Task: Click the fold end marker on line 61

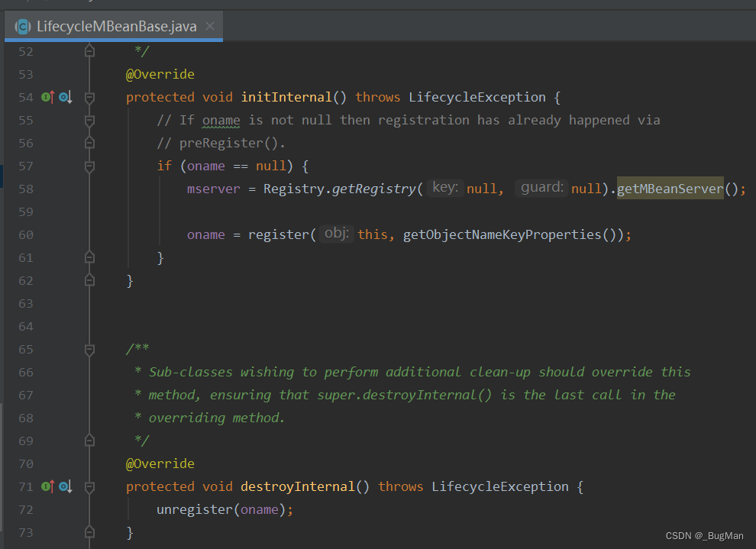Action: (x=89, y=257)
